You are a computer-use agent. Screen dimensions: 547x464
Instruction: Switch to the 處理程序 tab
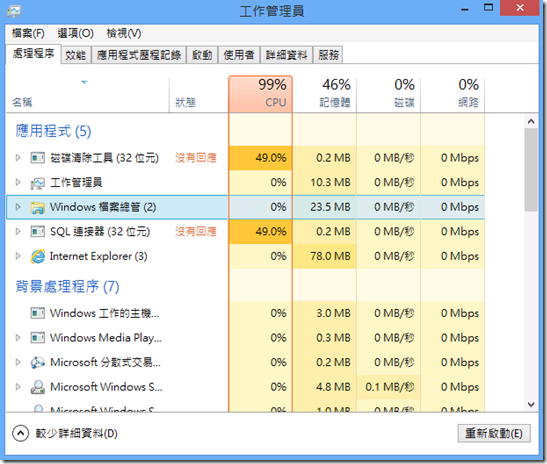33,54
